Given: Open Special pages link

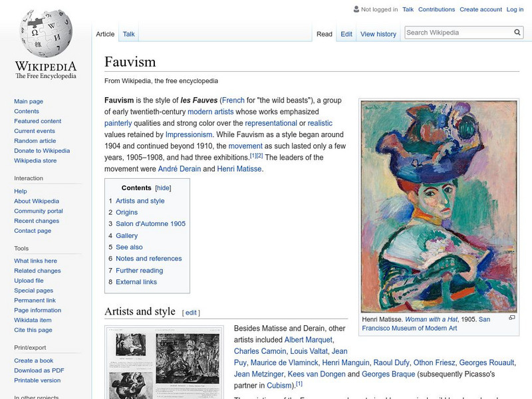Looking at the screenshot, I should [x=34, y=290].
